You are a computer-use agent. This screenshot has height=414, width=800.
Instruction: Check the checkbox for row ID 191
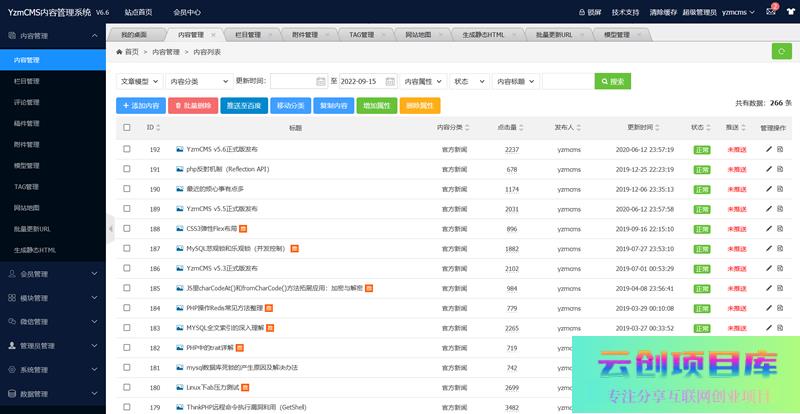pyautogui.click(x=127, y=169)
